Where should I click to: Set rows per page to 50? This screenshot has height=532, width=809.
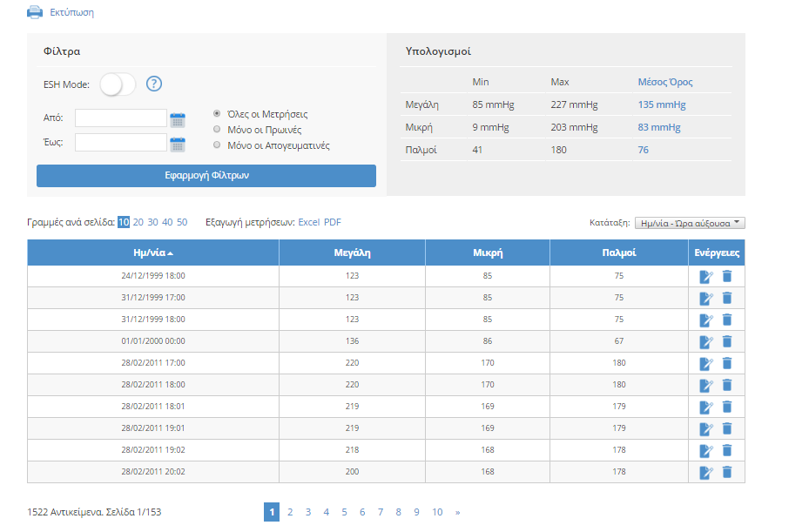pos(182,222)
